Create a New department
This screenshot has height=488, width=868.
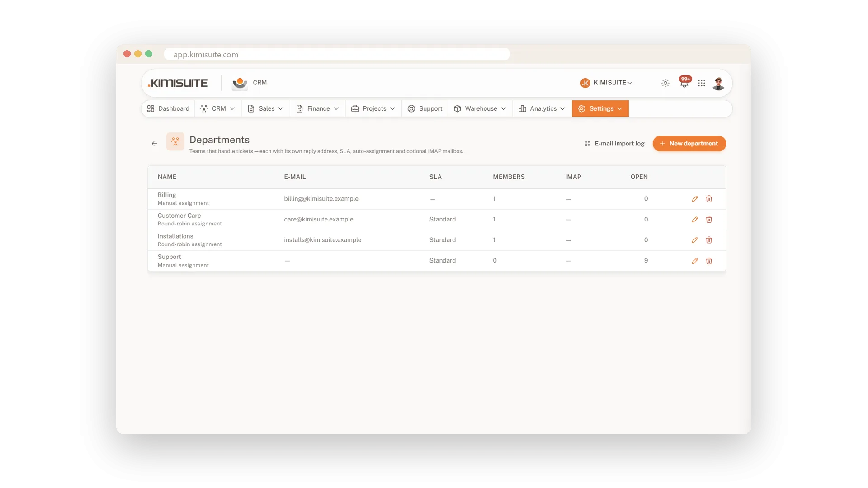[x=689, y=144]
